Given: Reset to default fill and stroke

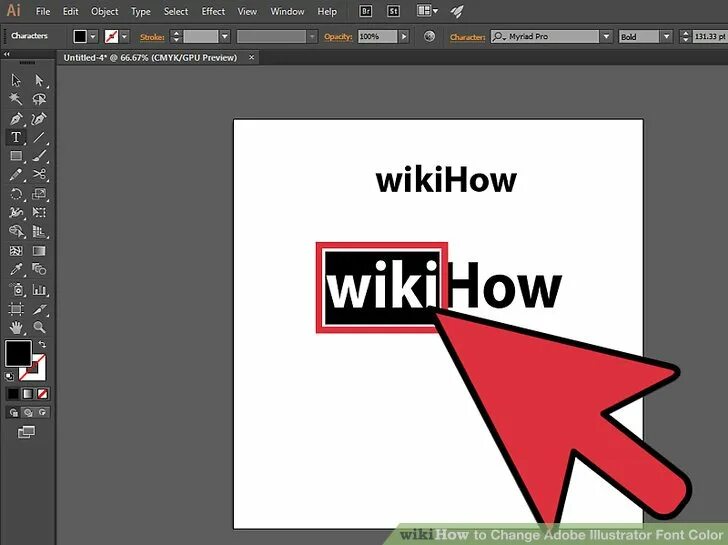Looking at the screenshot, I should 9,376.
